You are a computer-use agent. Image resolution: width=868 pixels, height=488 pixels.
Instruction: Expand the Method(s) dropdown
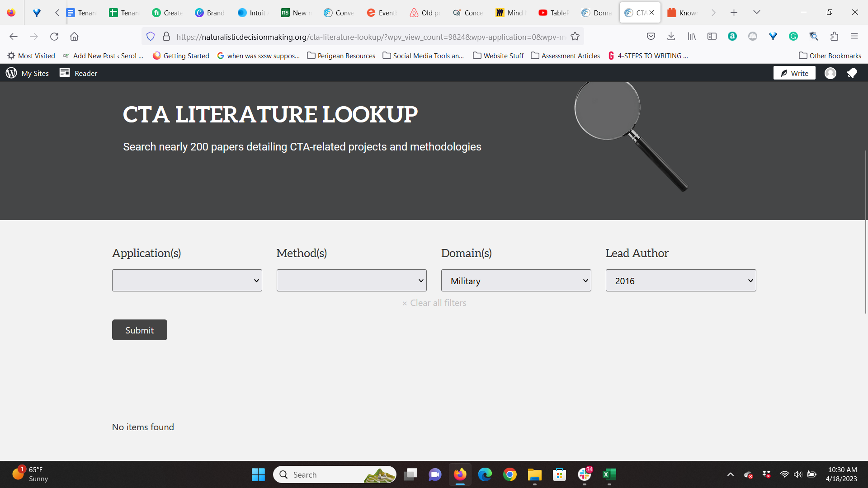click(351, 281)
